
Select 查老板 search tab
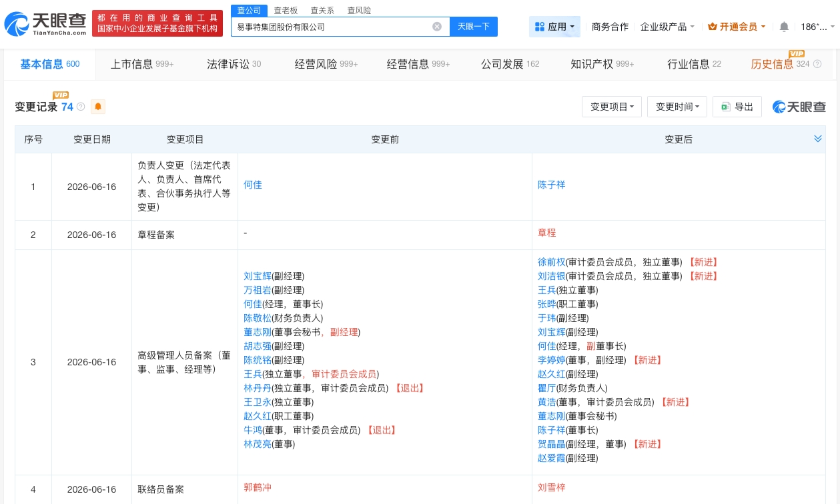coord(286,11)
